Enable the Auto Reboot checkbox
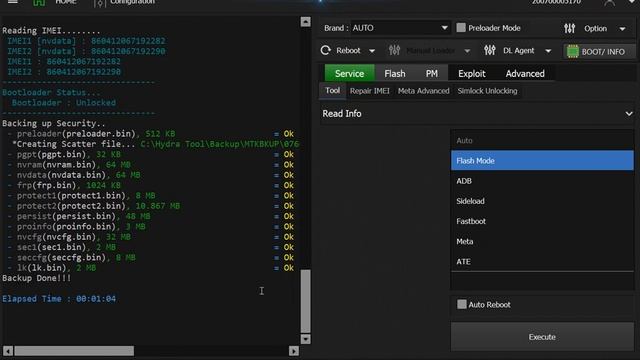 pos(462,304)
